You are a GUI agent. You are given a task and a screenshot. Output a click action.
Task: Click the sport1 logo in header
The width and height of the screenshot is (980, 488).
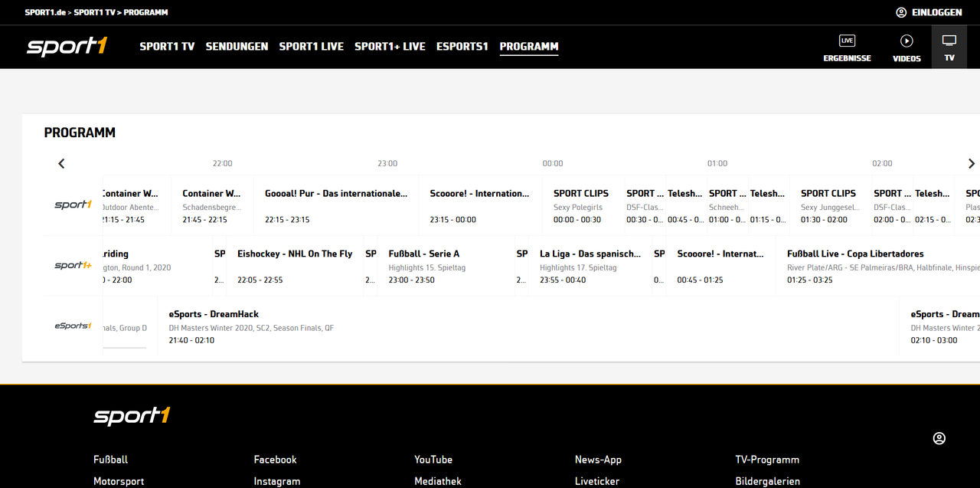67,46
